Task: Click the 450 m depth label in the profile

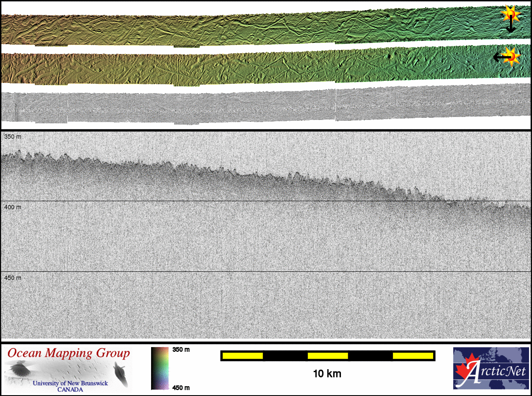Action: pos(12,278)
